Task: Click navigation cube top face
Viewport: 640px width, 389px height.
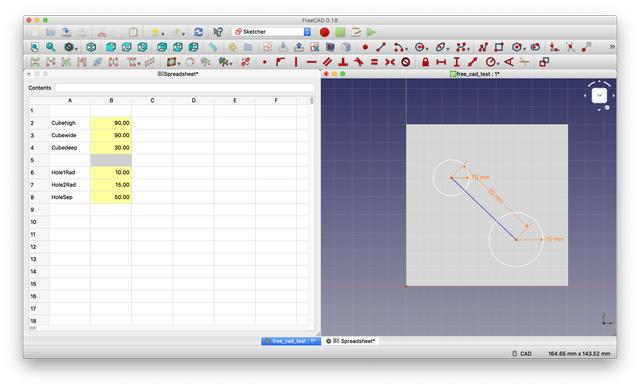Action: [x=599, y=96]
